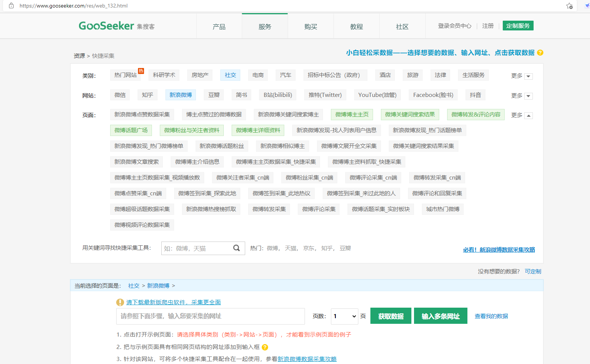This screenshot has height=364, width=590.
Task: Click 社交 in current selection breadcrumb
Action: click(134, 286)
